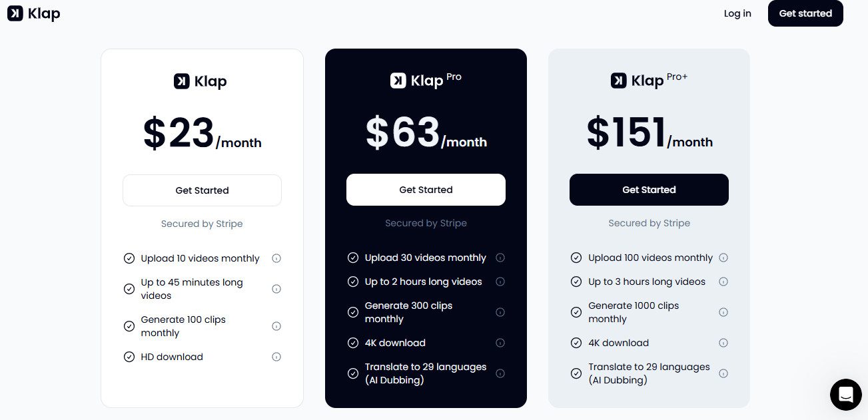868x420 pixels.
Task: Click the Klap logo in the top navigation
Action: coord(33,13)
